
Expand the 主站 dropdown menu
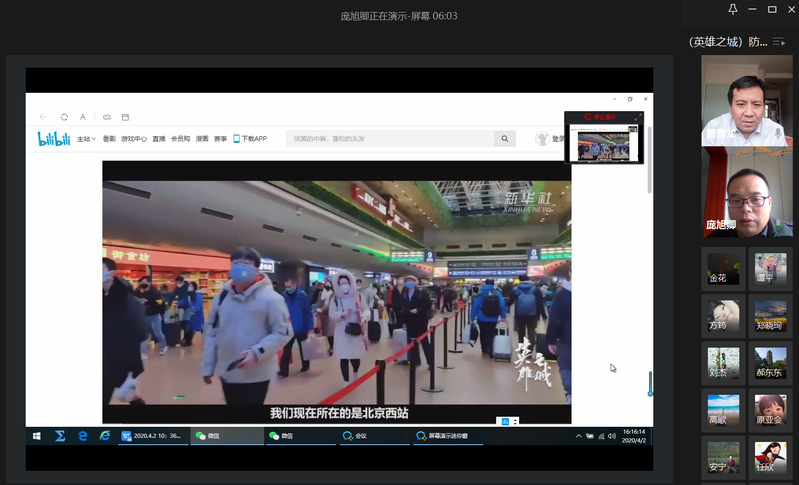tap(86, 139)
